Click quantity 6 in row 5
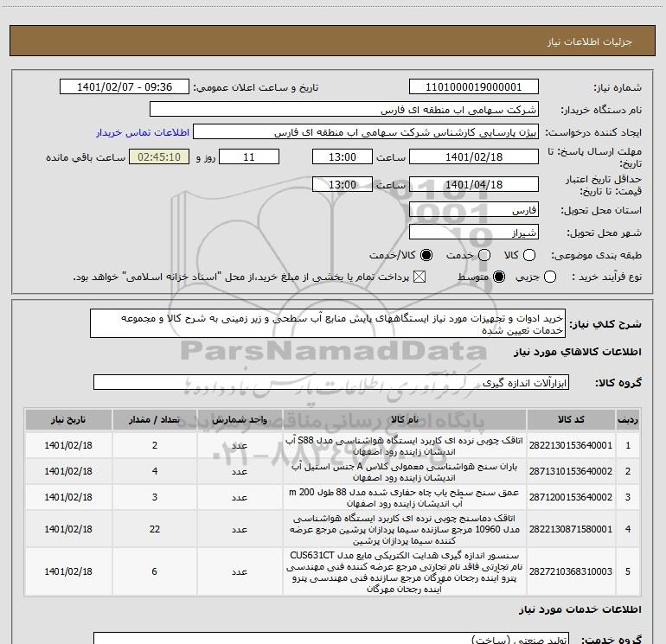The height and width of the screenshot is (644, 666). click(155, 571)
